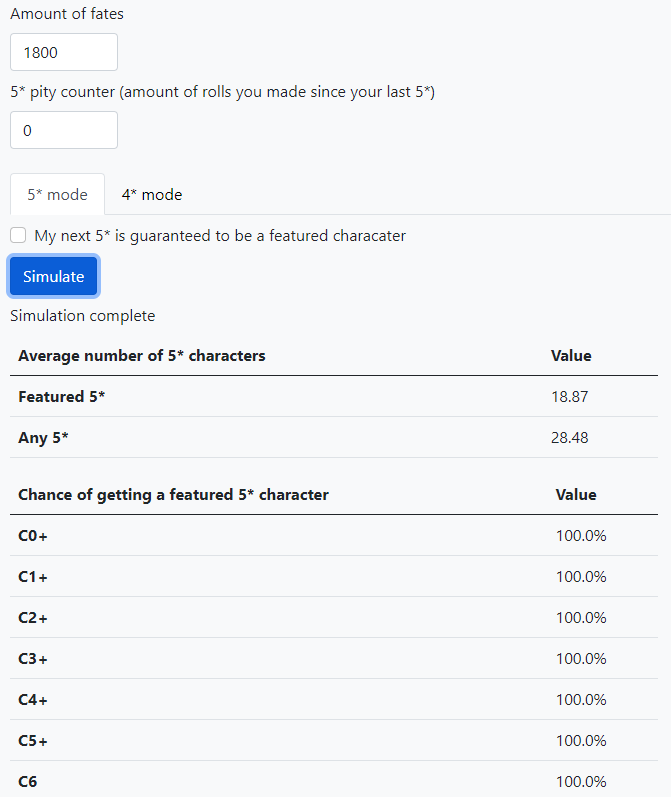671x797 pixels.
Task: Click the Amount of fates input field
Action: coord(64,52)
